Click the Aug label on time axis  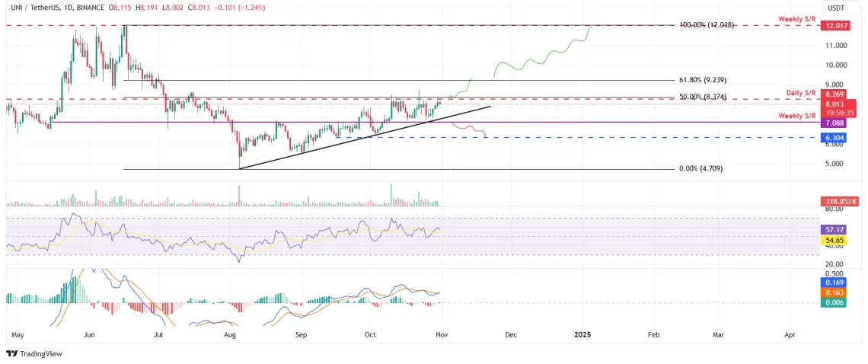click(231, 334)
